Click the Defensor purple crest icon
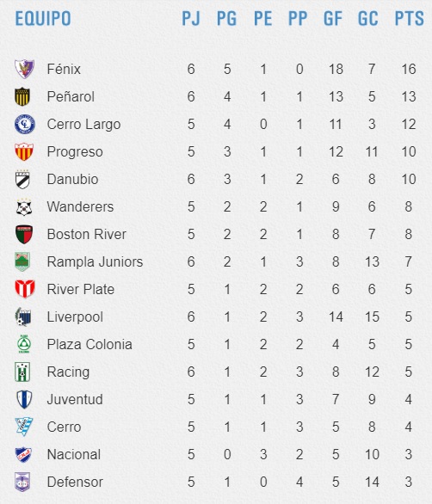 tap(22, 482)
